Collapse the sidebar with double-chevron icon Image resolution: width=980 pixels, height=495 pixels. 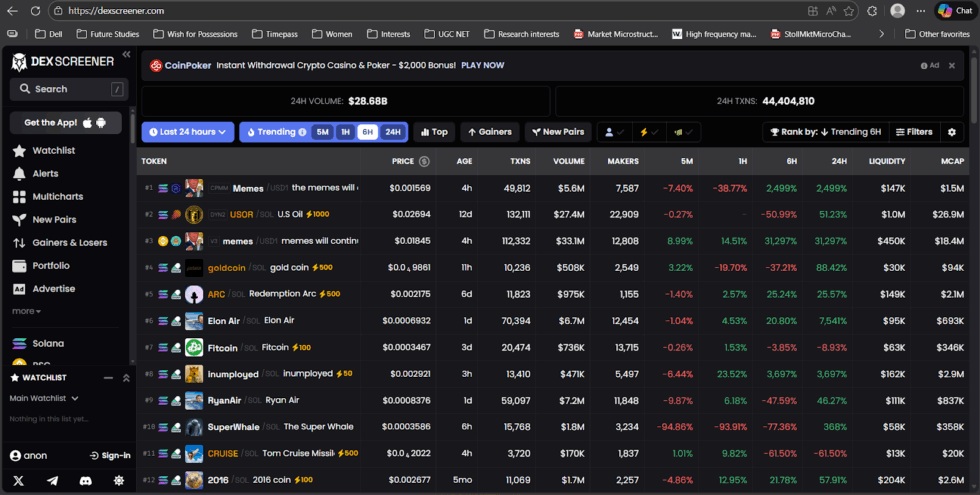pos(126,54)
